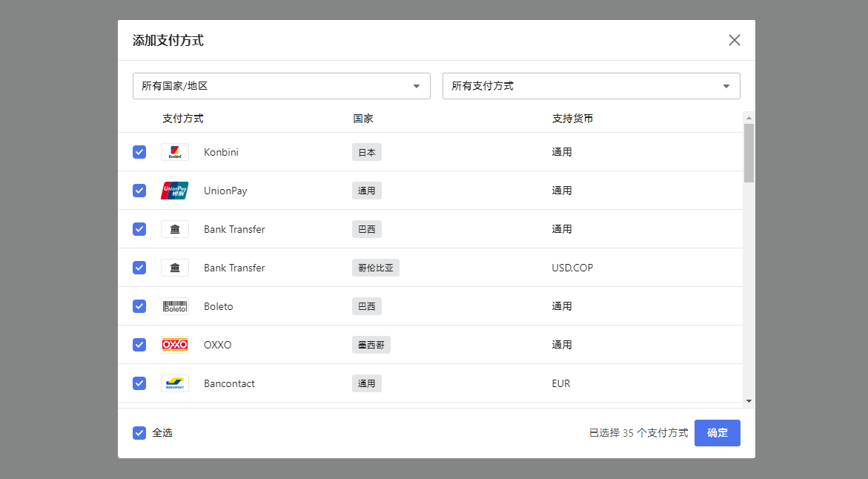This screenshot has height=479, width=868.
Task: Click the payment list scrollbar thumb
Action: (749, 152)
